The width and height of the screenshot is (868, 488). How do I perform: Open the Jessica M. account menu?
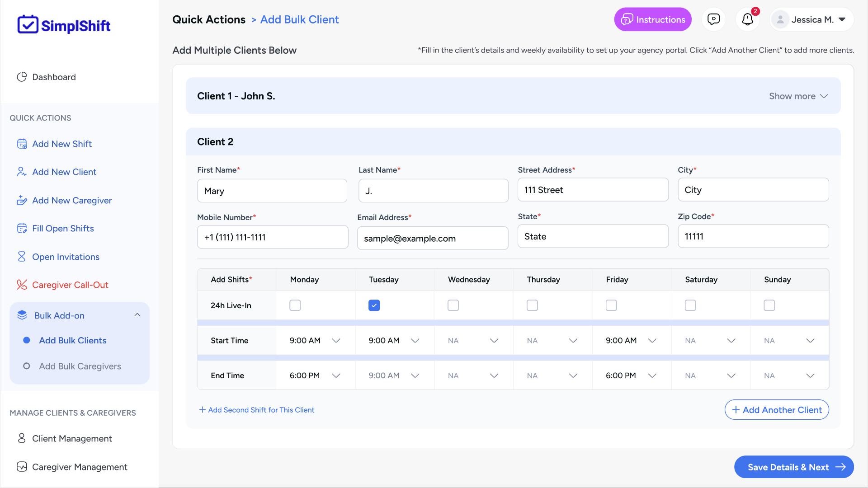811,19
